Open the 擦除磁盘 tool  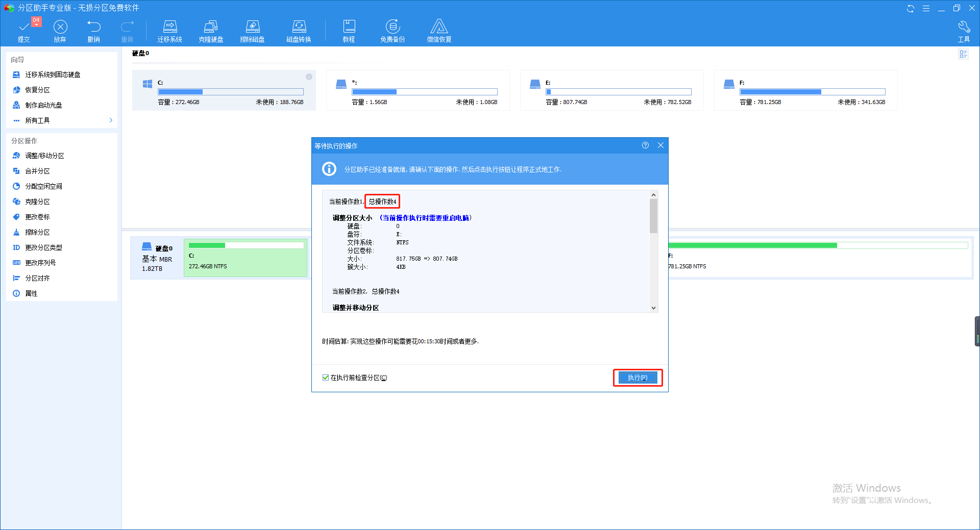pos(253,31)
